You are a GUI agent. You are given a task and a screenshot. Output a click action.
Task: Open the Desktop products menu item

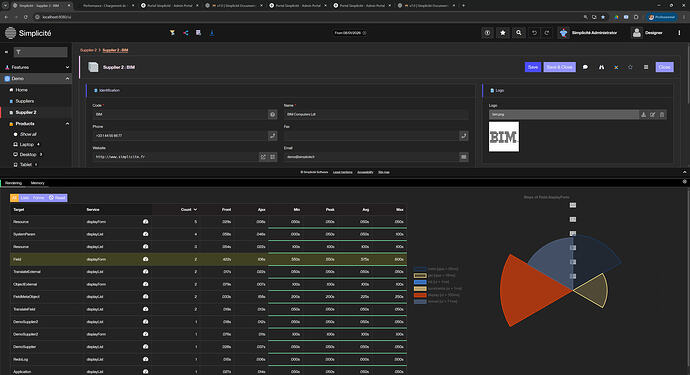[28, 154]
